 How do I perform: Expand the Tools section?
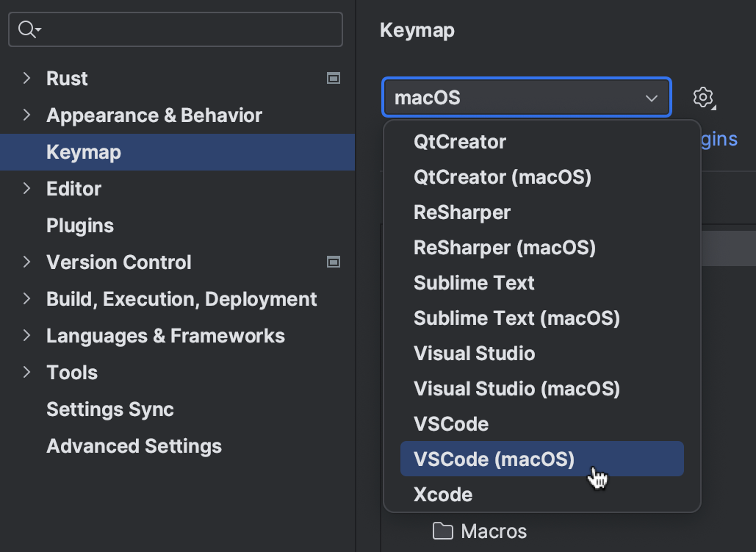pyautogui.click(x=27, y=372)
